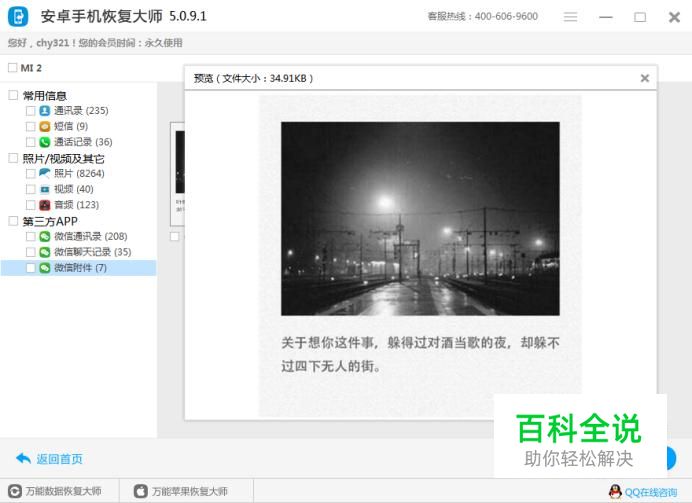This screenshot has height=503, width=692.
Task: Select 短信 (9) in the tree
Action: coord(71,127)
